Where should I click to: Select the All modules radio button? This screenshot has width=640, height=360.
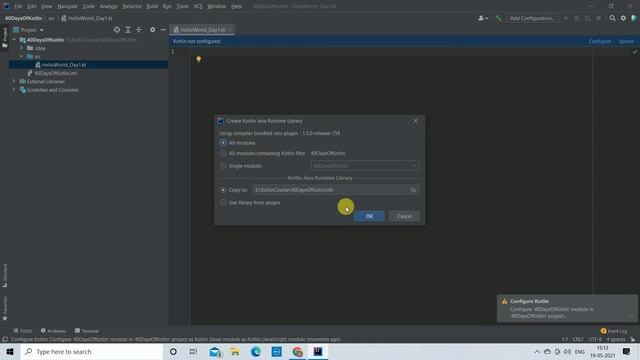click(223, 143)
